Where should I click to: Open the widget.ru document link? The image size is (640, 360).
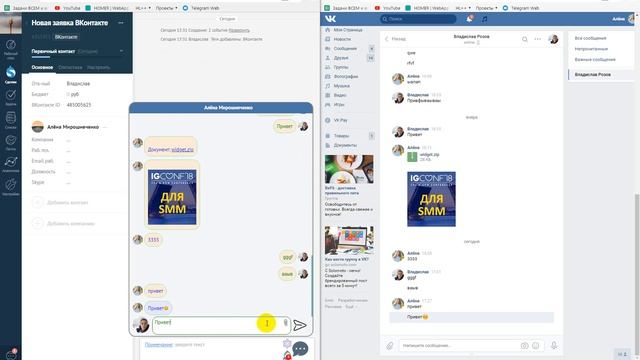coord(182,150)
